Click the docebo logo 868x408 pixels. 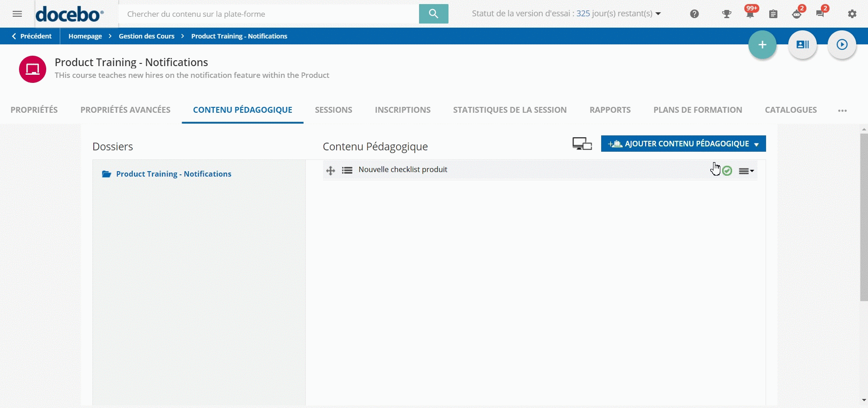[70, 14]
